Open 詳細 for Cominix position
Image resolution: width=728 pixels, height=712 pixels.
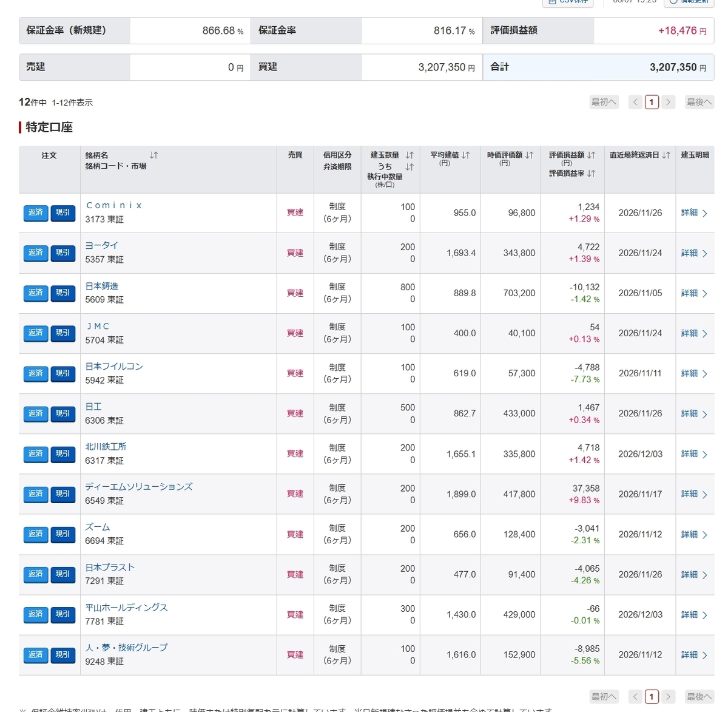pos(694,213)
